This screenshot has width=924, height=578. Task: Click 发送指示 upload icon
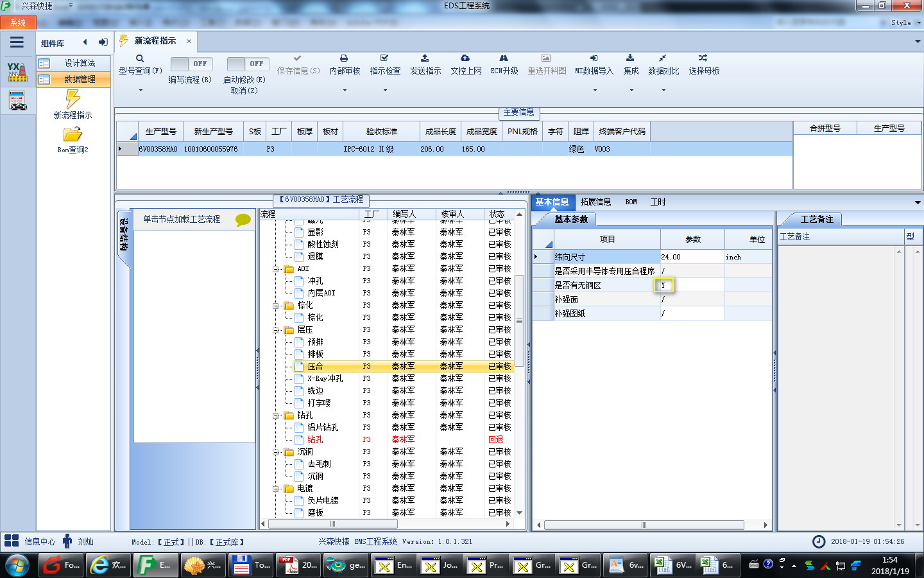pos(425,58)
